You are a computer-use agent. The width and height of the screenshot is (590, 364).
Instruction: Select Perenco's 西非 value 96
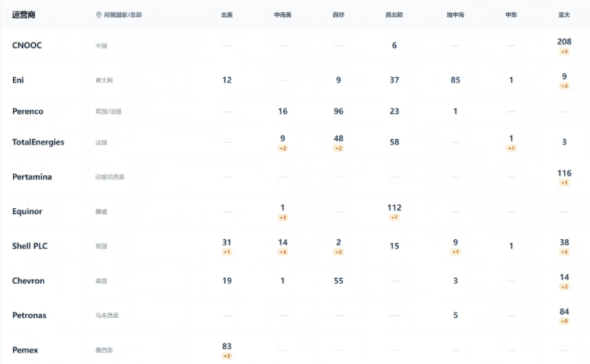(339, 111)
